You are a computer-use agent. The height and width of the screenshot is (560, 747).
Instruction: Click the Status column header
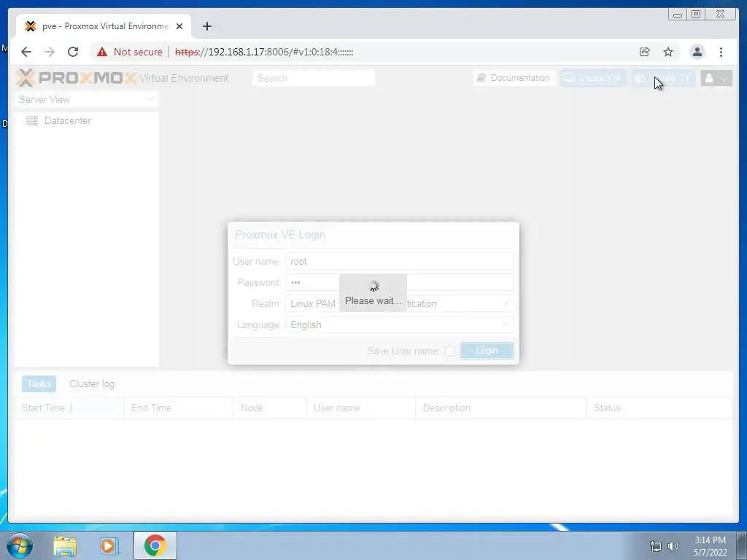coord(659,408)
